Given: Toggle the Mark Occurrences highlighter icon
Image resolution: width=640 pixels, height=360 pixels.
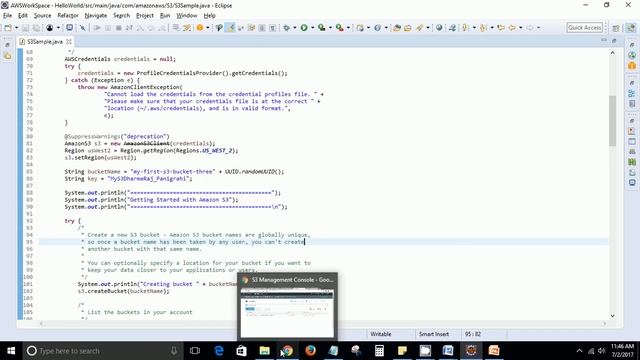Looking at the screenshot, I should tap(230, 28).
